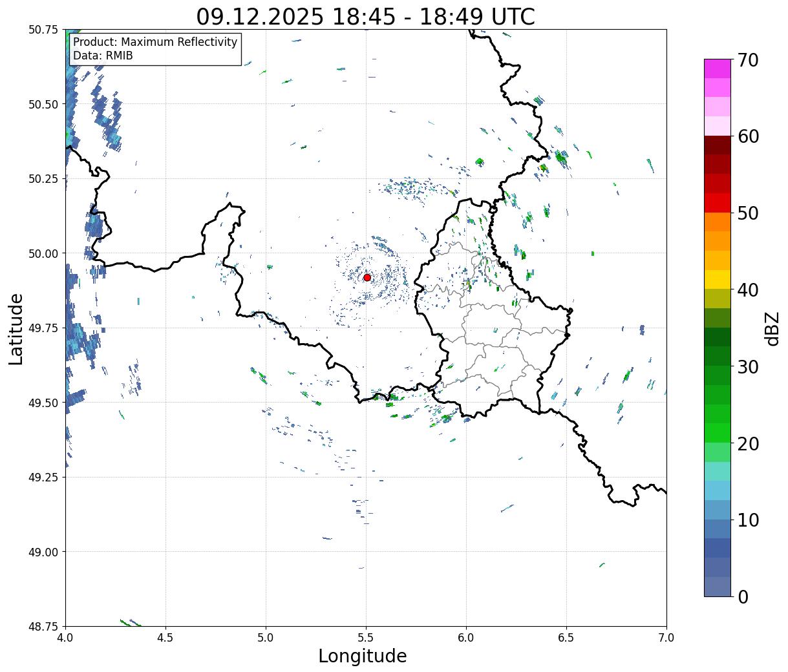Click longitude tick label 5.0
This screenshot has width=788, height=672.
(266, 637)
